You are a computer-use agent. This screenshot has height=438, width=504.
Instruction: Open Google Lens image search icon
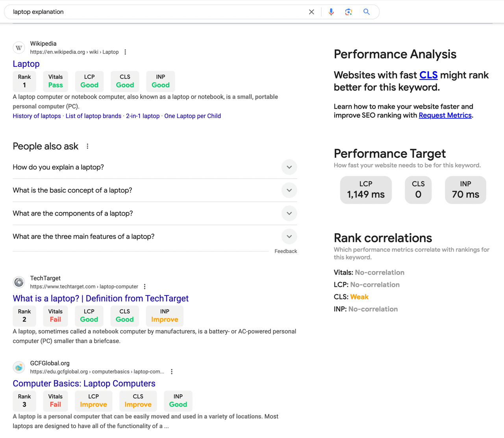(348, 12)
